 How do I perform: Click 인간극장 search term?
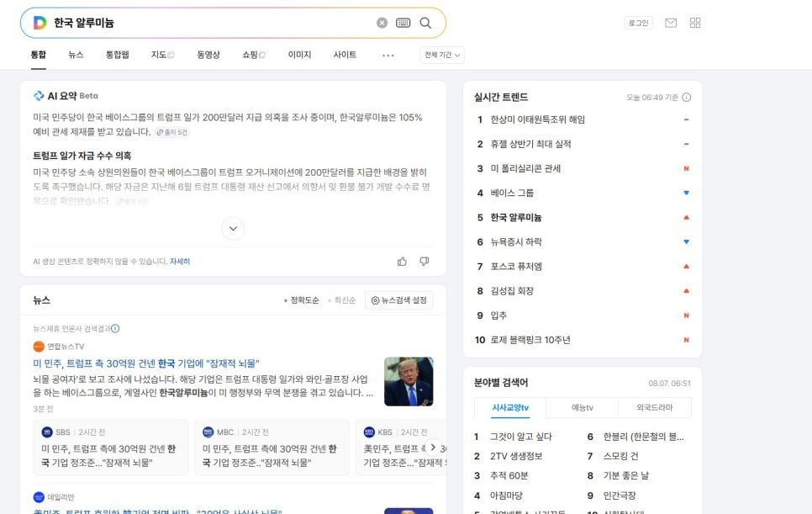(x=619, y=495)
